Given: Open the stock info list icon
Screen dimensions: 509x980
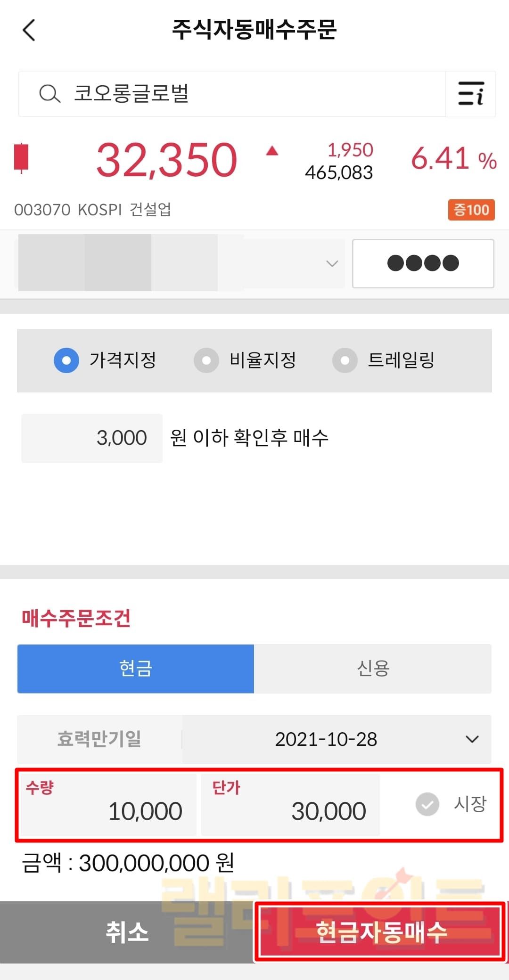Looking at the screenshot, I should click(x=471, y=94).
